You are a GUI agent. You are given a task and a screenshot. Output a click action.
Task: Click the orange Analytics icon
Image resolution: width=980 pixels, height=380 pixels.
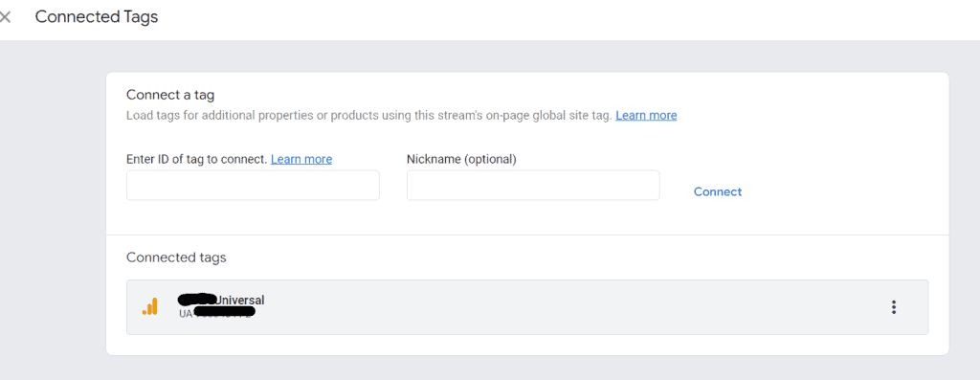pos(150,306)
